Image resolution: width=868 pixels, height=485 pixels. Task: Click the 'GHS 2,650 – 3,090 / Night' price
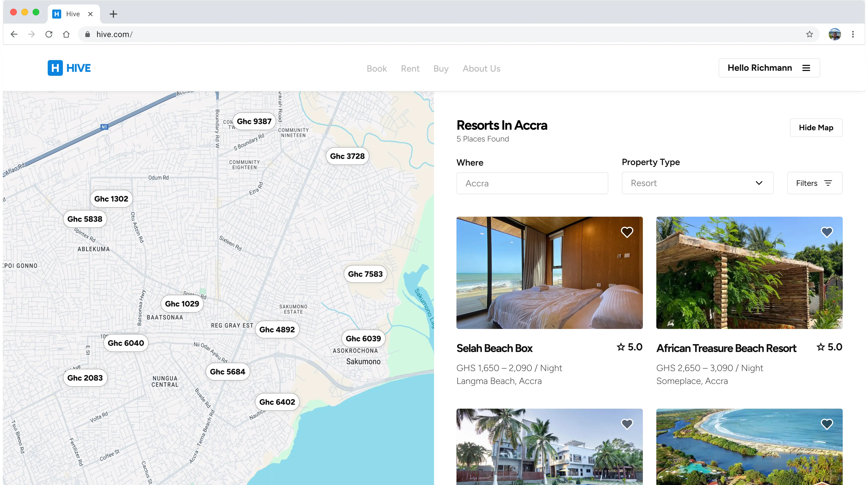click(x=710, y=368)
